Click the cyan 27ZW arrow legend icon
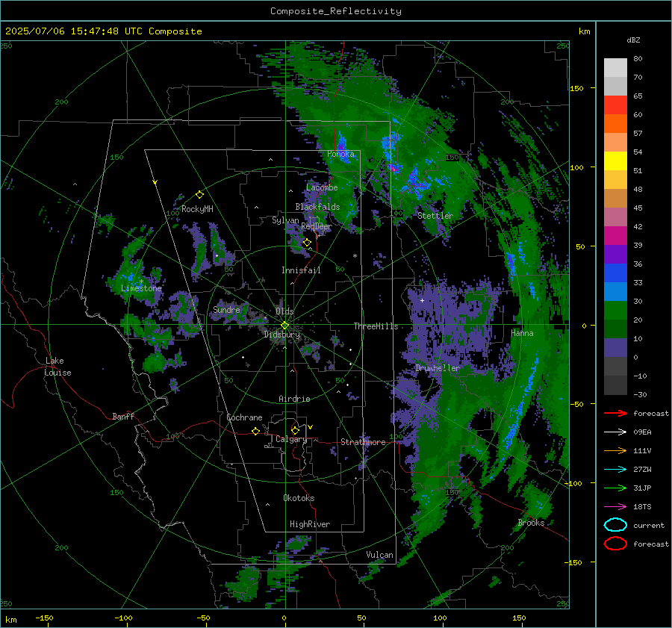 [615, 470]
